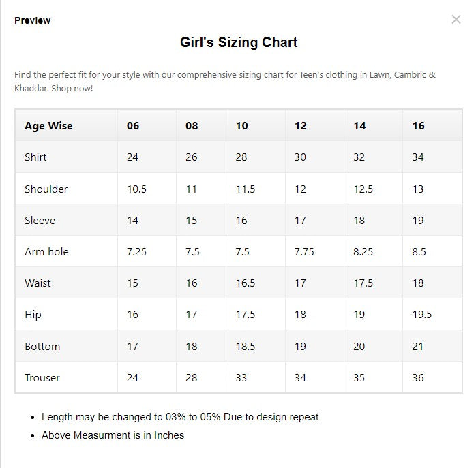Click the Girl's Sizing Chart heading
This screenshot has width=476, height=468.
click(x=239, y=42)
